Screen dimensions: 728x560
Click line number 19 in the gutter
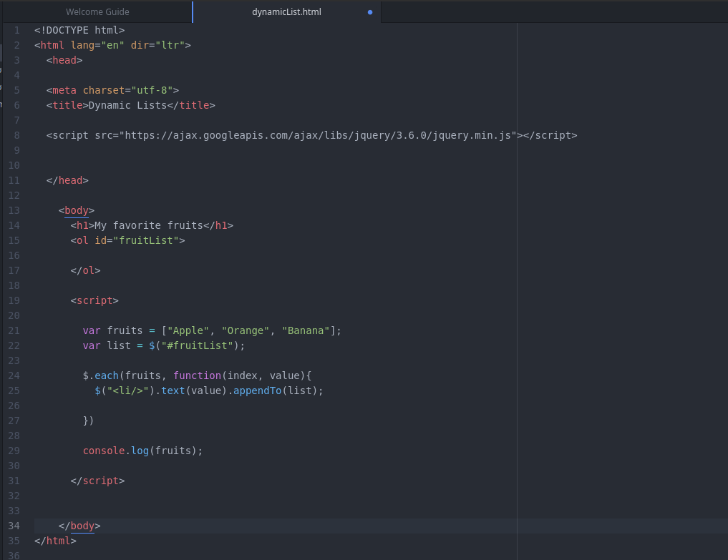click(x=14, y=300)
